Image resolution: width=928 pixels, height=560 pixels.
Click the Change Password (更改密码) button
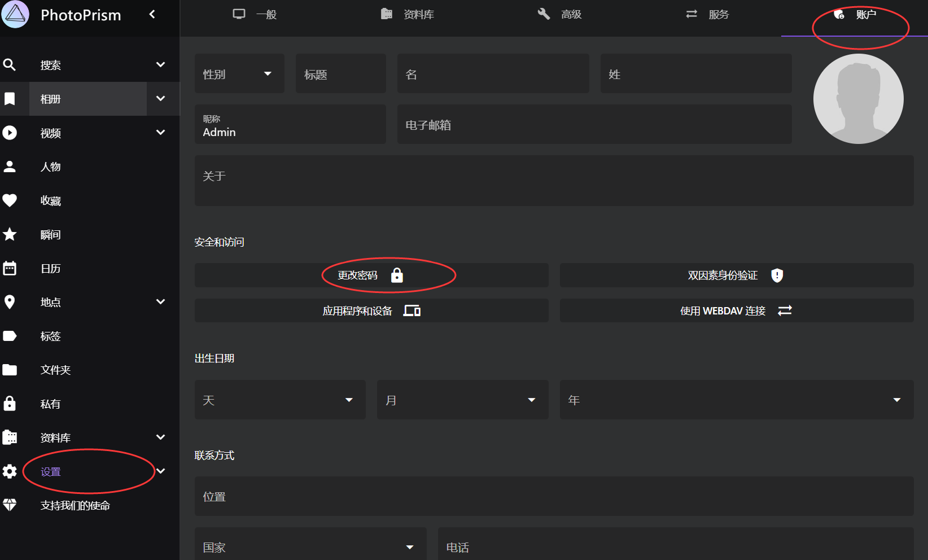(371, 275)
